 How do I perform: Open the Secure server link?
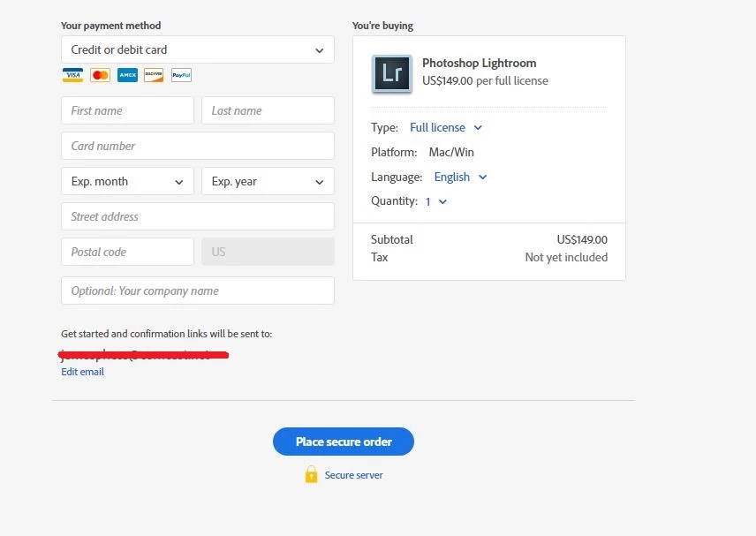coord(353,475)
